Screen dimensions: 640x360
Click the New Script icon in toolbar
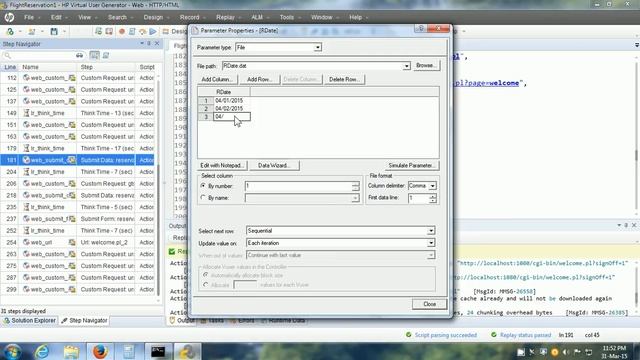[x=10, y=31]
